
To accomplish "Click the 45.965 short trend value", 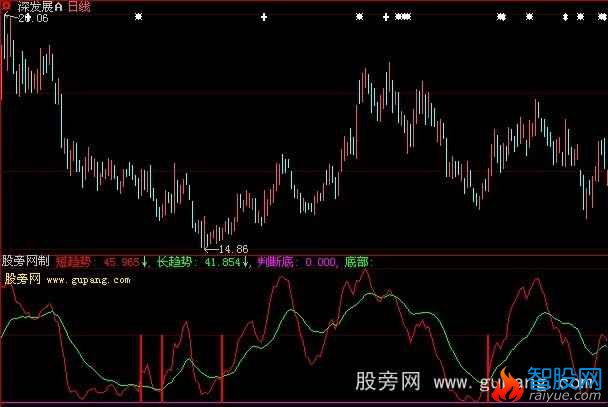I will tap(121, 262).
